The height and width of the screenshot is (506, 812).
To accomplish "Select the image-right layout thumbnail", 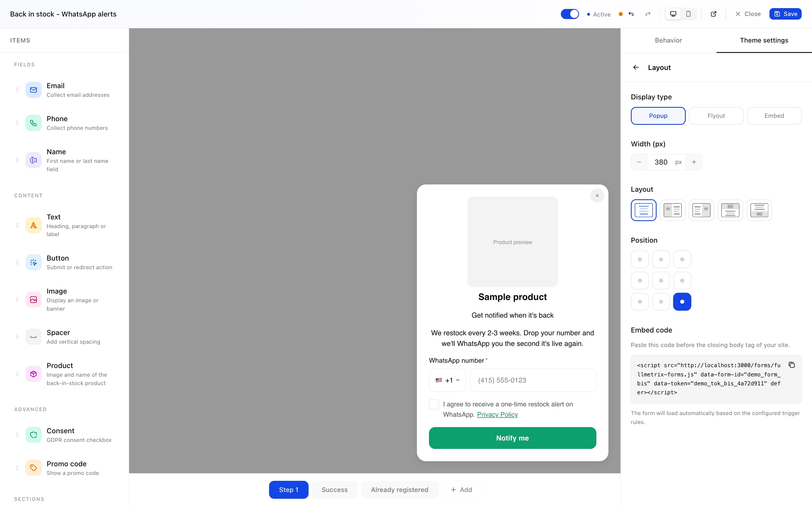I will (702, 210).
